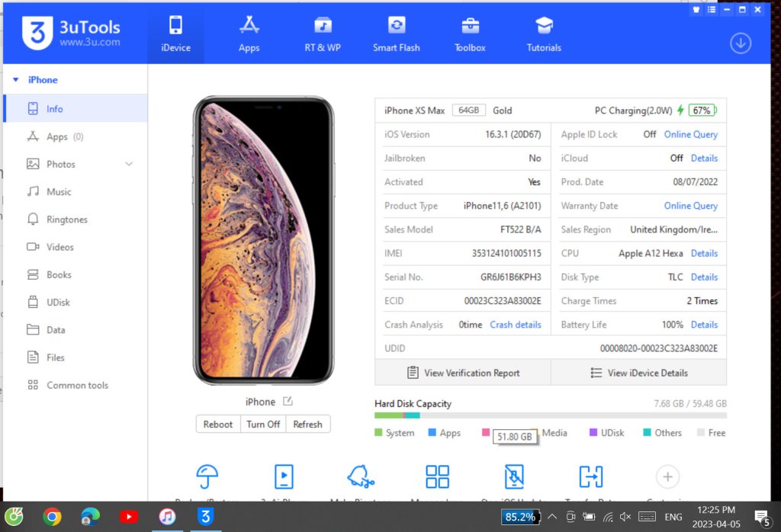The image size is (781, 532).
Task: Launch the Backup/Restore umbrella tool
Action: coord(207,477)
